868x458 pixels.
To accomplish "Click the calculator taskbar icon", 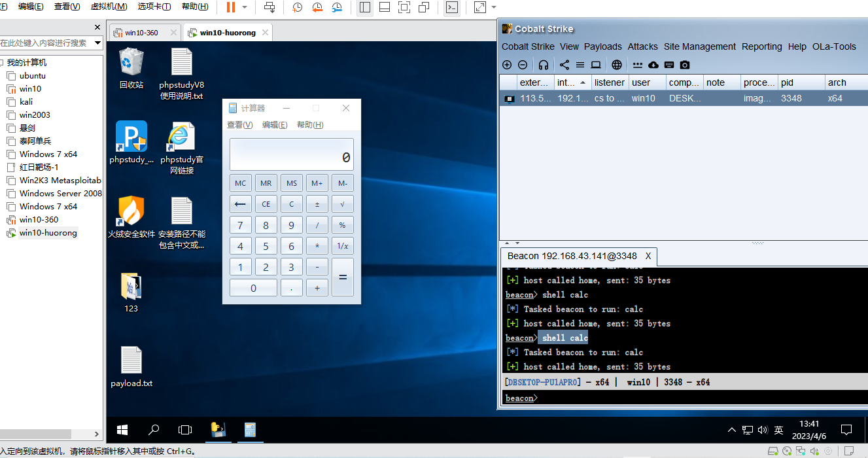I will [x=249, y=430].
